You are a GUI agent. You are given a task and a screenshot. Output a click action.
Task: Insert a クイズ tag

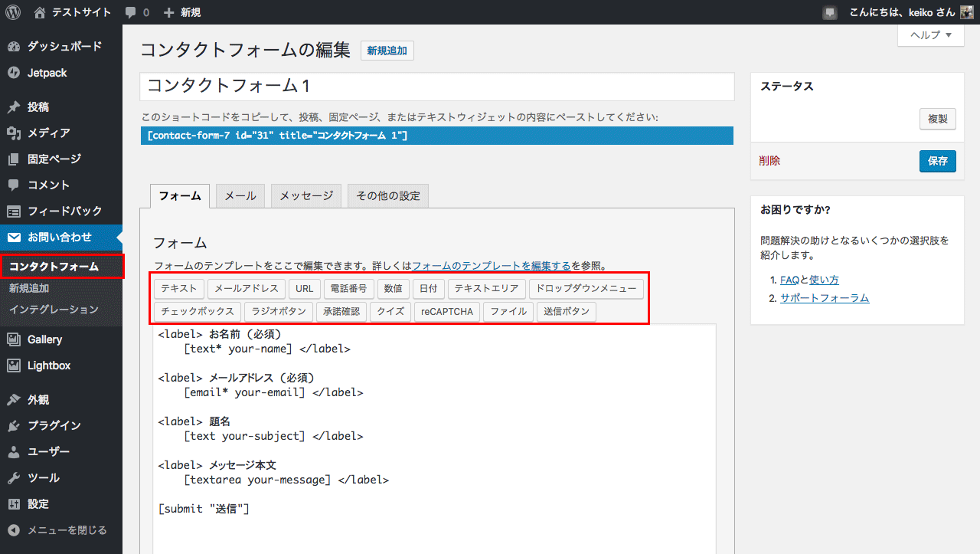click(390, 312)
